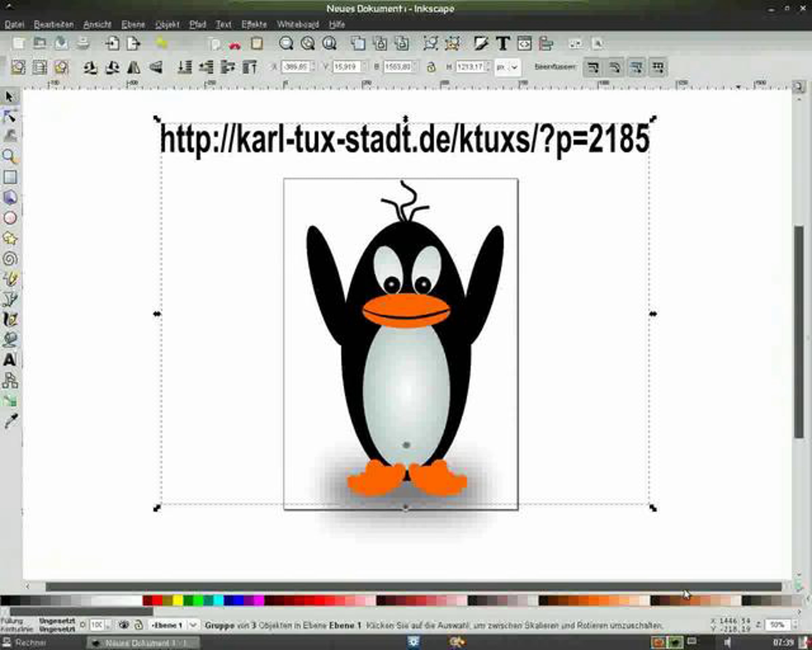Select the Connector tool
812x650 pixels.
tap(10, 381)
